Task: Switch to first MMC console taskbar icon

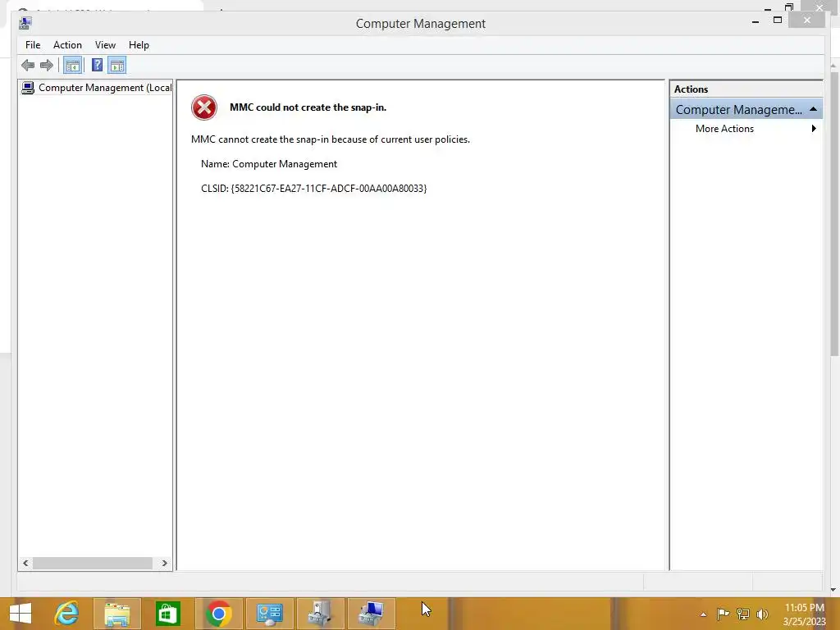Action: coord(321,614)
